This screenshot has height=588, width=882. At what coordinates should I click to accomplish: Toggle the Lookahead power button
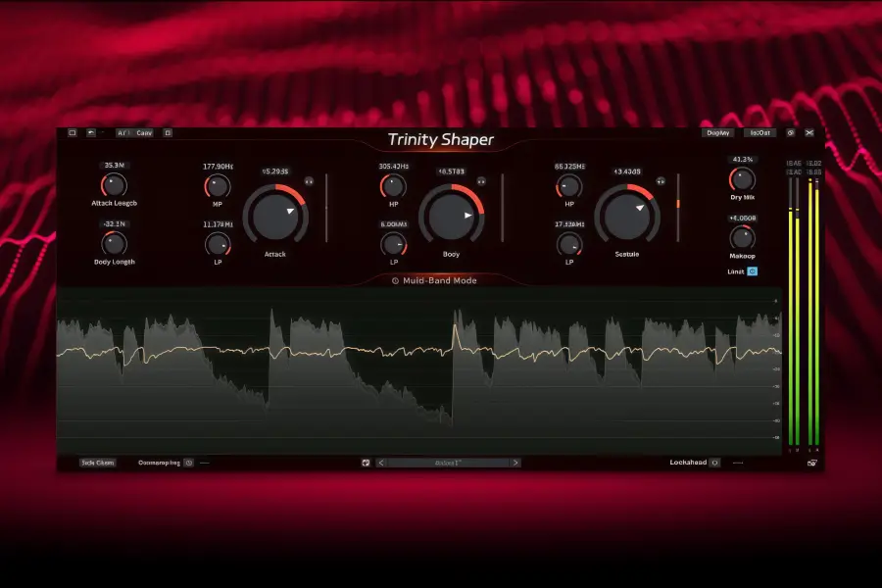click(x=714, y=463)
